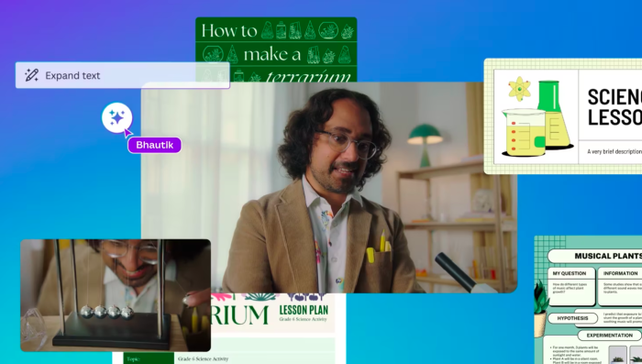The height and width of the screenshot is (364, 642).
Task: Click the Expand text field
Action: [122, 75]
